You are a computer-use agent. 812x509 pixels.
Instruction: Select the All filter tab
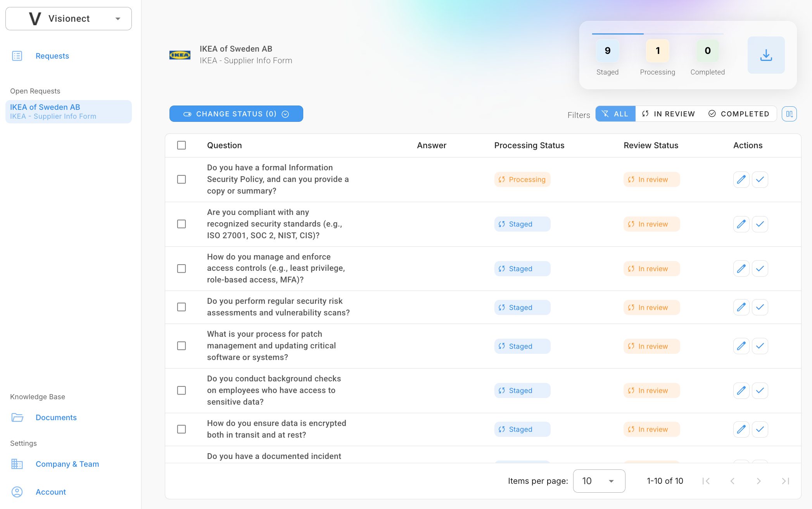click(615, 114)
